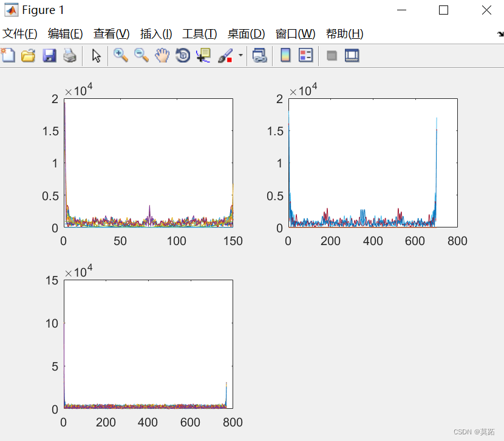Open the 插入 menu
Viewport: 504px width, 441px height.
coord(154,34)
